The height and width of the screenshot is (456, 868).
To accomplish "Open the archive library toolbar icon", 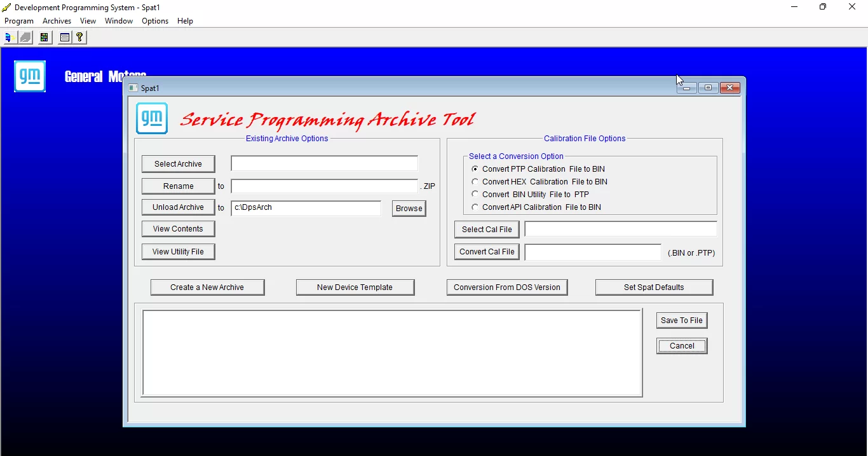I will [44, 37].
